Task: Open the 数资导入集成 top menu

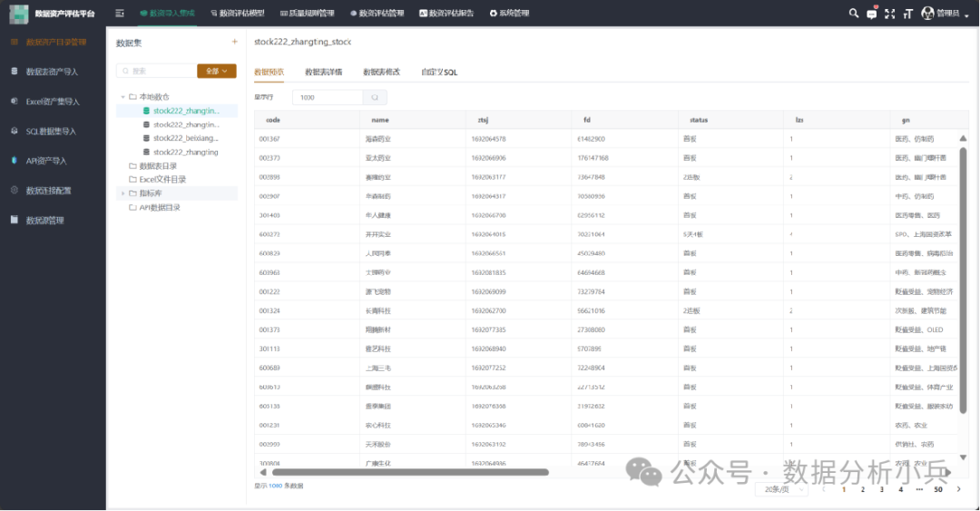Action: click(x=167, y=13)
